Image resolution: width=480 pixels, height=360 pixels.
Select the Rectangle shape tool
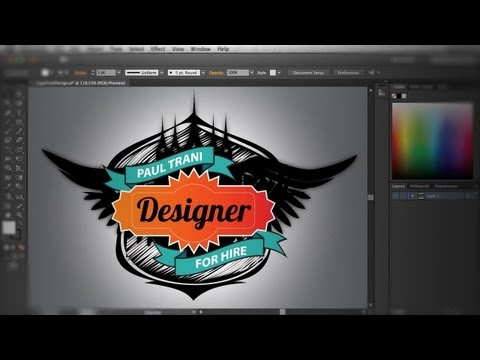point(19,122)
